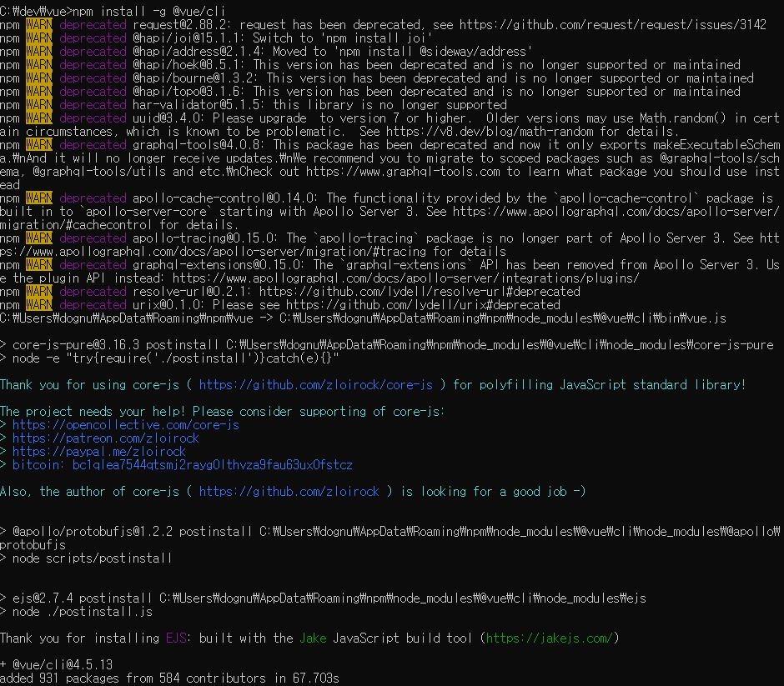This screenshot has height=686, width=784.
Task: Click the www.graphql-tools.com URL
Action: [403, 172]
